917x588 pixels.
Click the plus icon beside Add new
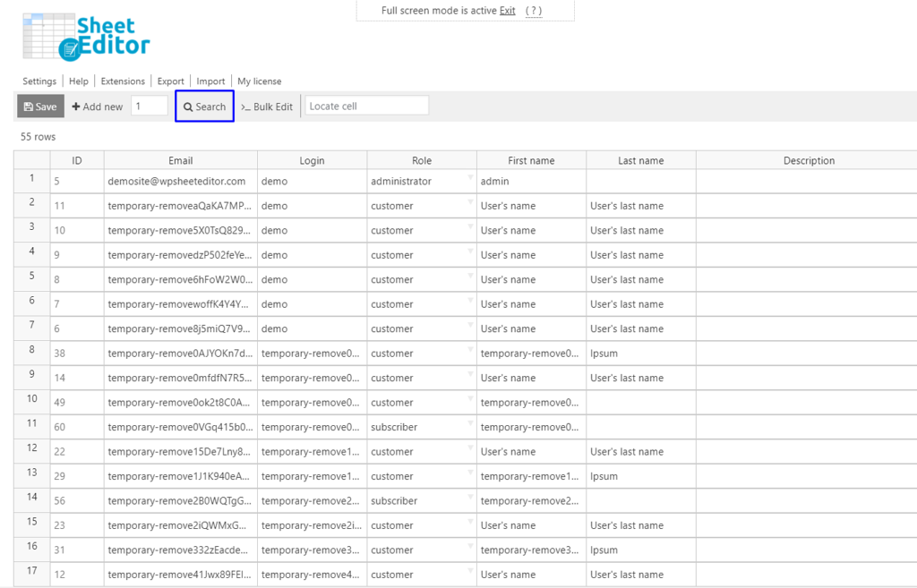coord(75,106)
